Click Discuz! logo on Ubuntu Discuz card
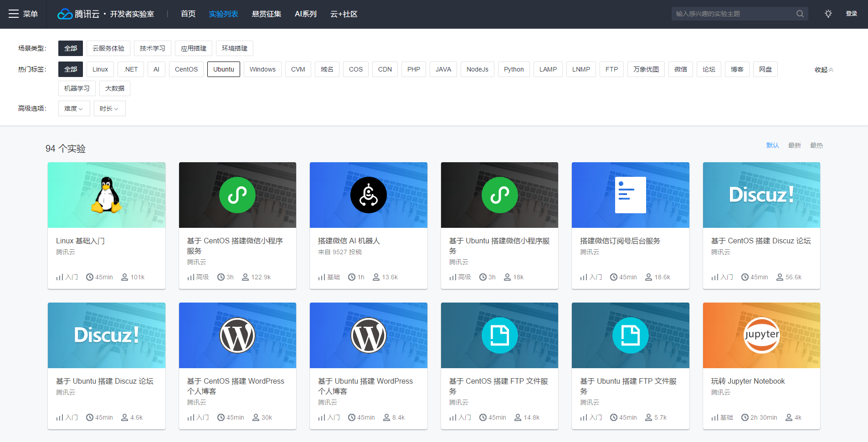Image resolution: width=868 pixels, height=442 pixels. tap(107, 335)
